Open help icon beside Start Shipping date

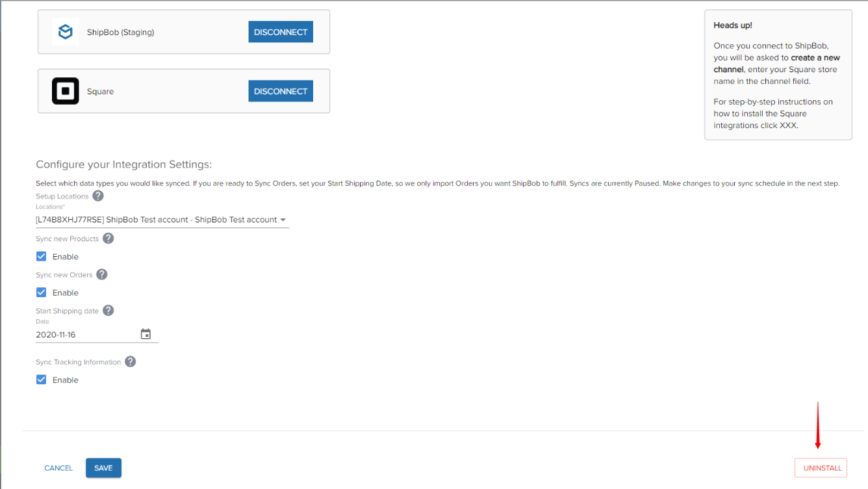[x=108, y=310]
